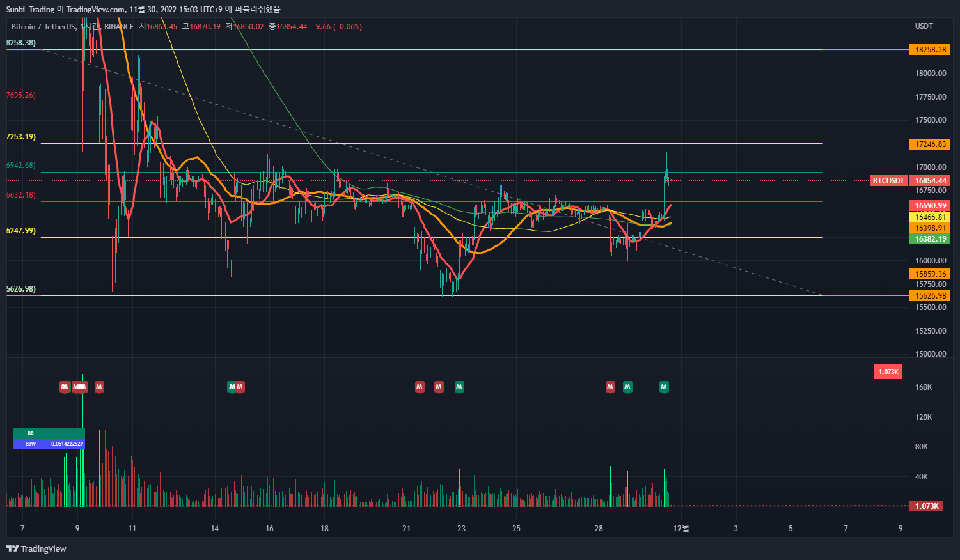
Task: Click the BBW cell in indicator table
Action: 31,444
